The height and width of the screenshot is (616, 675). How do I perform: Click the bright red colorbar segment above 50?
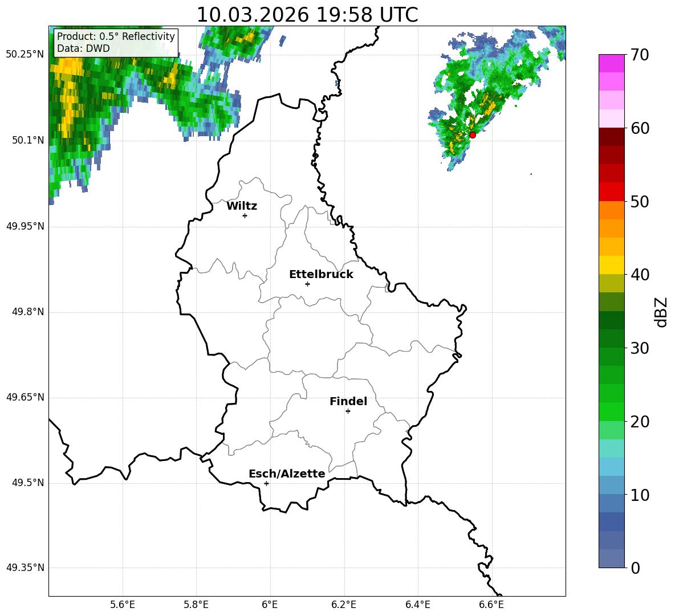tap(611, 192)
